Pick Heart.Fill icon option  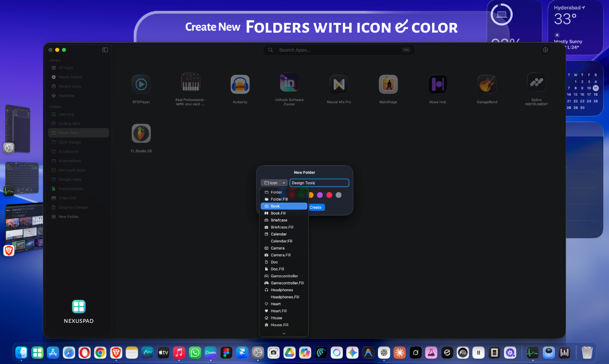click(x=284, y=311)
